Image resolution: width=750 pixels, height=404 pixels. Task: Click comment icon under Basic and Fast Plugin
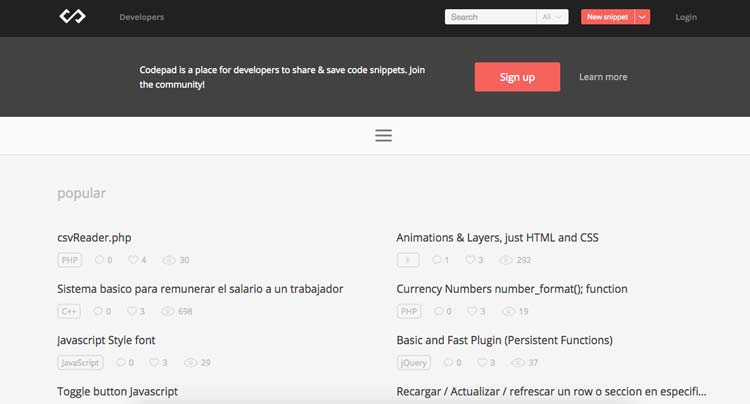click(448, 362)
